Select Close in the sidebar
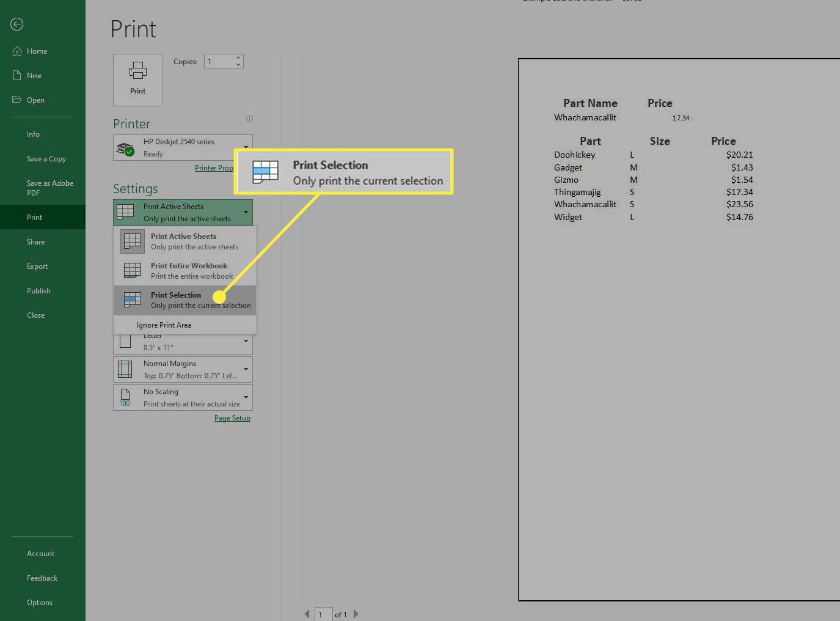840x621 pixels. [35, 315]
